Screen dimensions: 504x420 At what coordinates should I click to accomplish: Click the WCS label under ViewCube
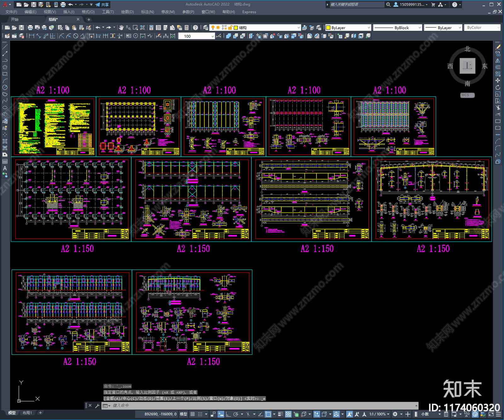click(x=467, y=95)
